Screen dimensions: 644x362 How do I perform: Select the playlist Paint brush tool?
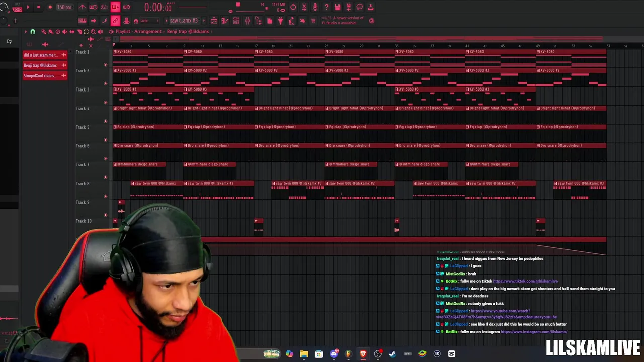(51, 32)
